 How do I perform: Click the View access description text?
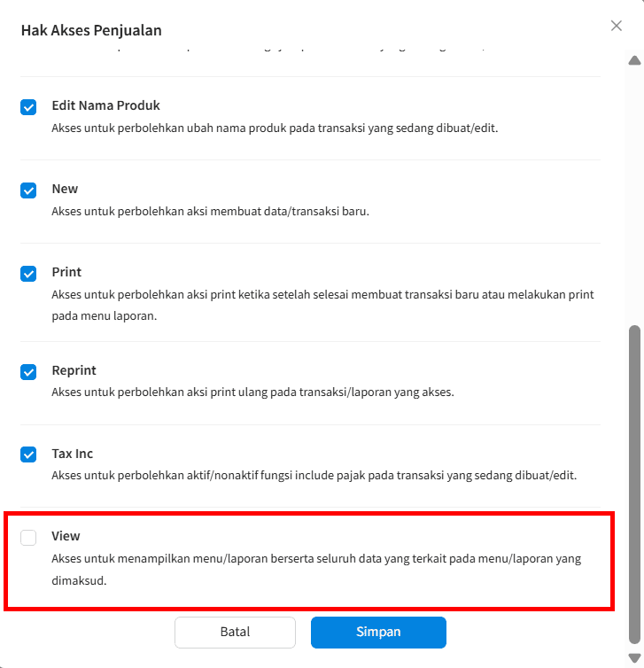(316, 560)
